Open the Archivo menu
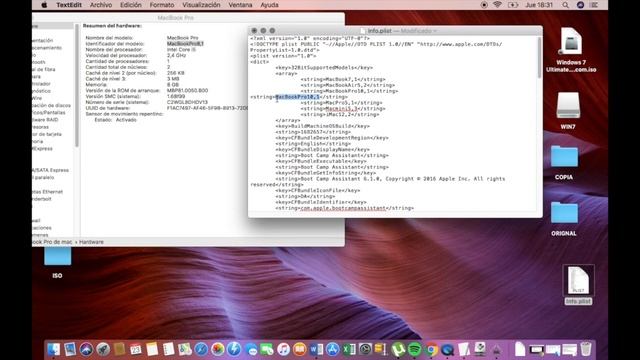The width and height of the screenshot is (640, 360). [x=101, y=5]
